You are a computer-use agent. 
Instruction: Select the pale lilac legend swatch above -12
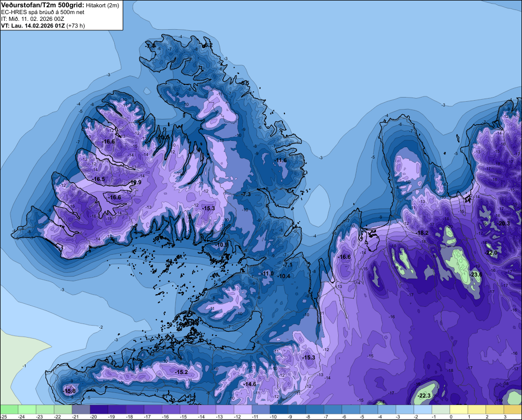pos(243,410)
